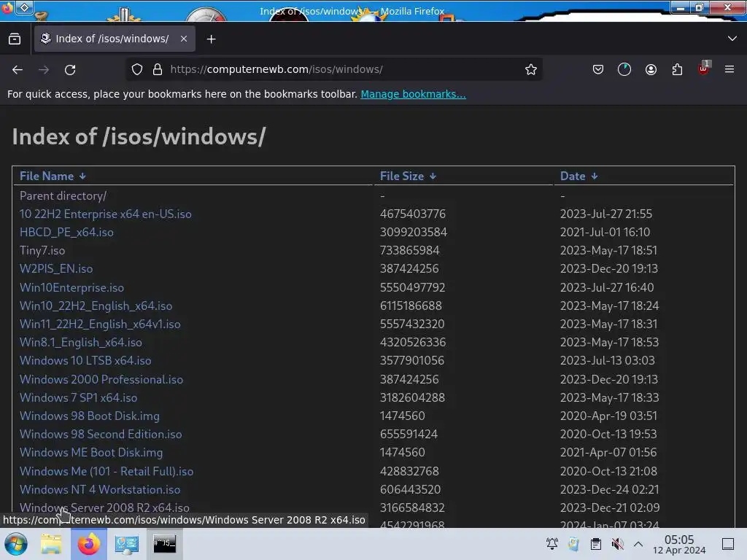Viewport: 747px width, 560px height.
Task: Open the Parent directory link
Action: [x=63, y=195]
